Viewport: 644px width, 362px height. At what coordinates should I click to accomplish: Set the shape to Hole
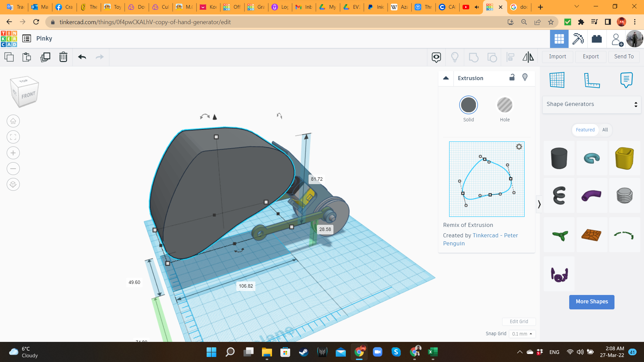(504, 105)
